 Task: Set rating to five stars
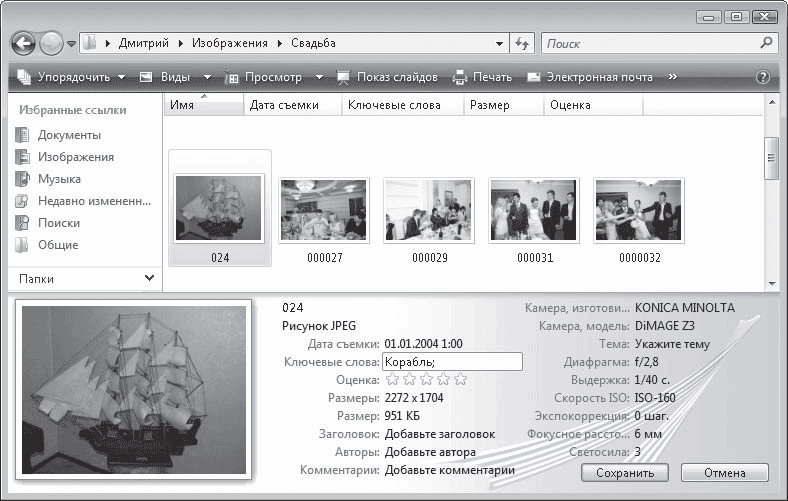pos(461,380)
